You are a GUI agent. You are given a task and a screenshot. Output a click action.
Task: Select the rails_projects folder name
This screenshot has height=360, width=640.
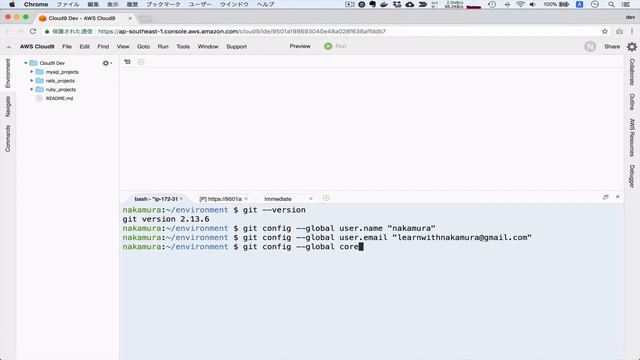point(60,81)
